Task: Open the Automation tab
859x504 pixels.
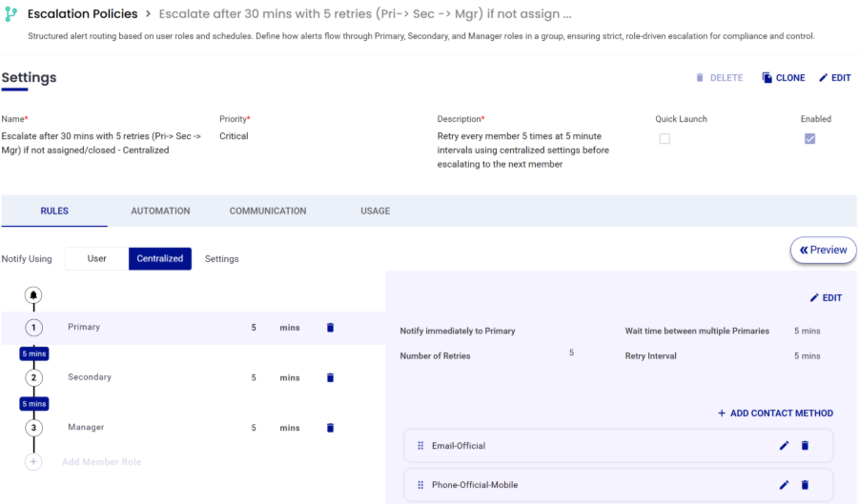Action: point(160,212)
